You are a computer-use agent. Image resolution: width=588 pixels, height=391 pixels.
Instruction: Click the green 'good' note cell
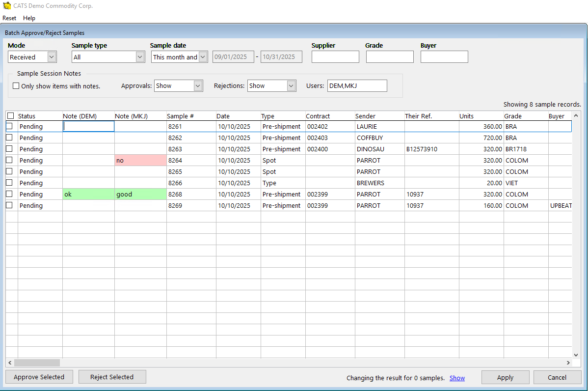tap(140, 194)
